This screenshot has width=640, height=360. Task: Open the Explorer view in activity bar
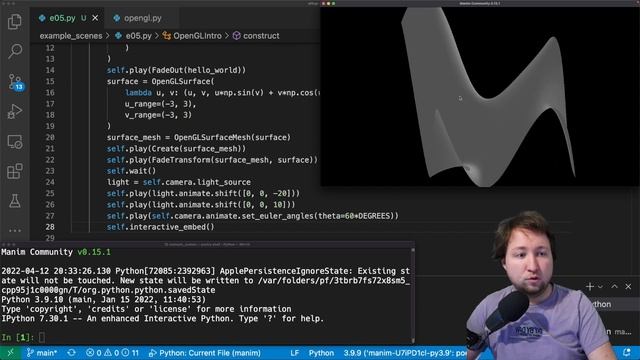[15, 21]
